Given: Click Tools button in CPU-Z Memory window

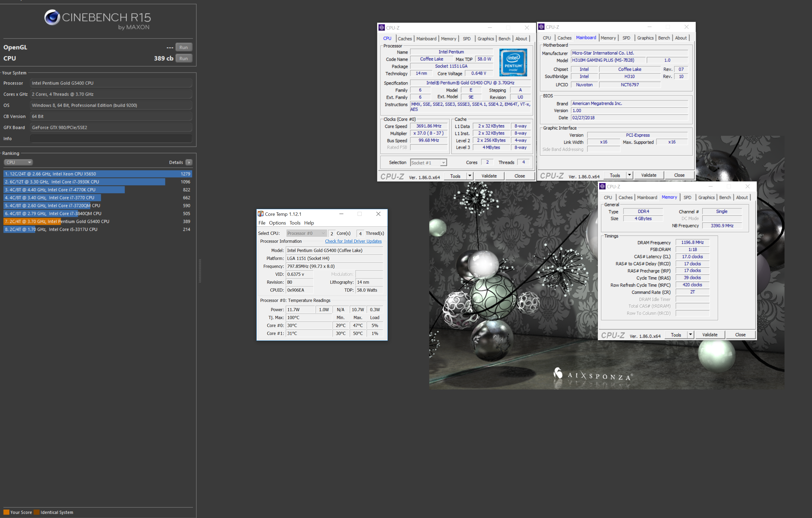Looking at the screenshot, I should (x=676, y=335).
